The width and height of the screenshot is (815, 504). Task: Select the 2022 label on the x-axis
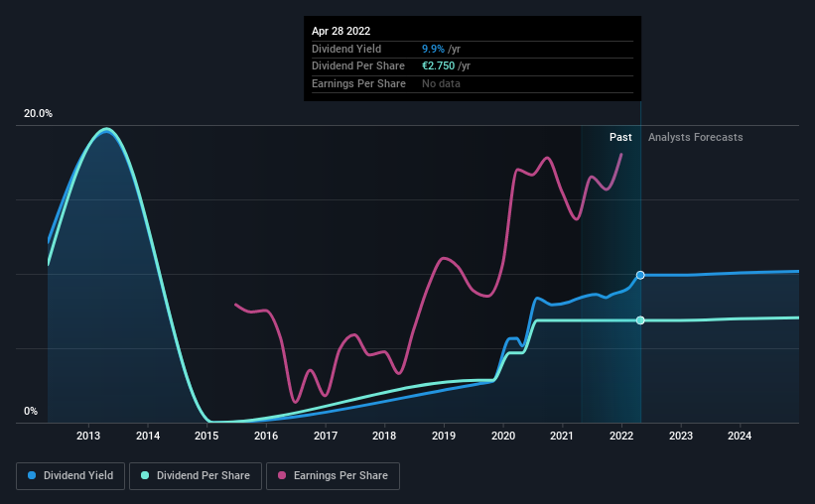point(621,436)
